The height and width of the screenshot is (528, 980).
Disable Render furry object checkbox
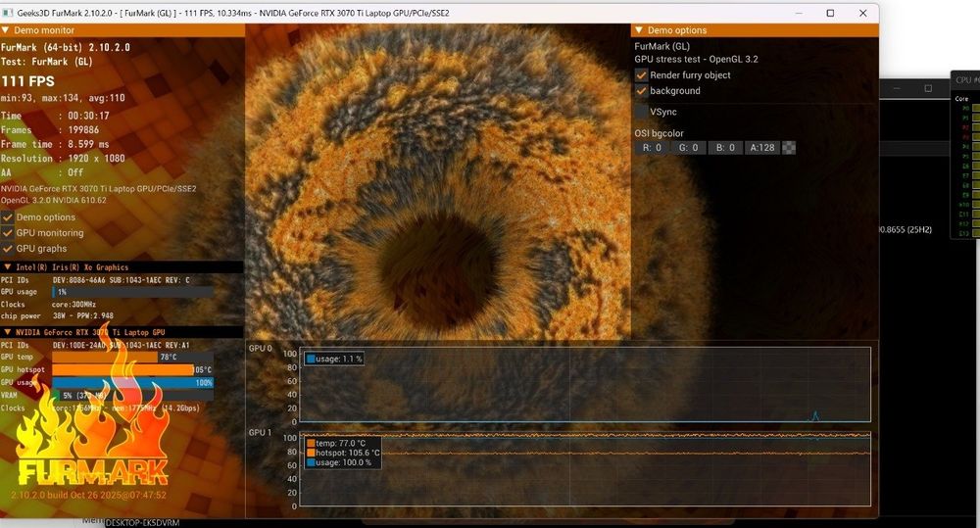click(641, 75)
